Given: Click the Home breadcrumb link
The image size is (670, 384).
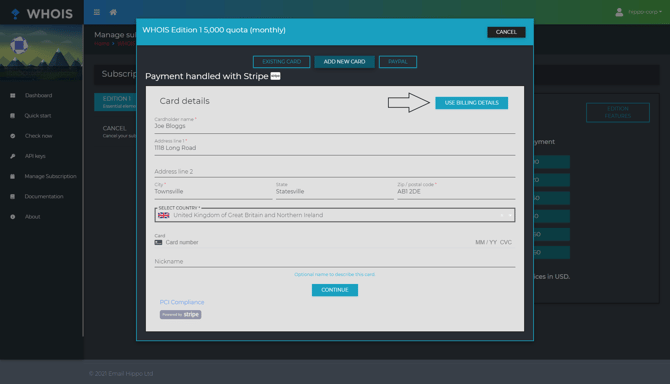Looking at the screenshot, I should (102, 44).
